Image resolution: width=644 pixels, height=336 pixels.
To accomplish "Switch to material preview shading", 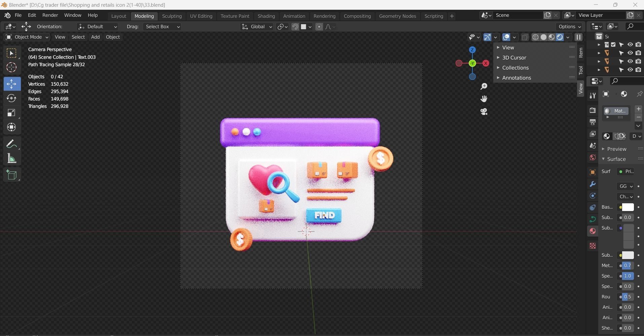I will pyautogui.click(x=551, y=37).
